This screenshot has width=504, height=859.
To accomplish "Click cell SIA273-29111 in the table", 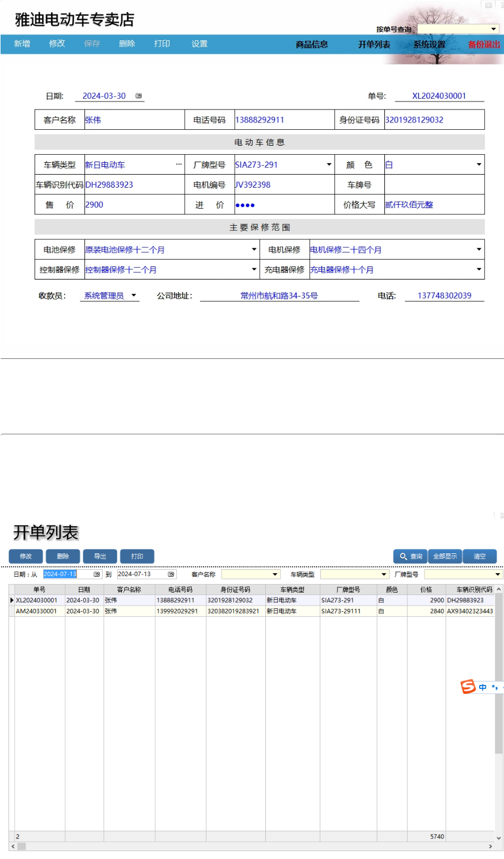I will 348,611.
